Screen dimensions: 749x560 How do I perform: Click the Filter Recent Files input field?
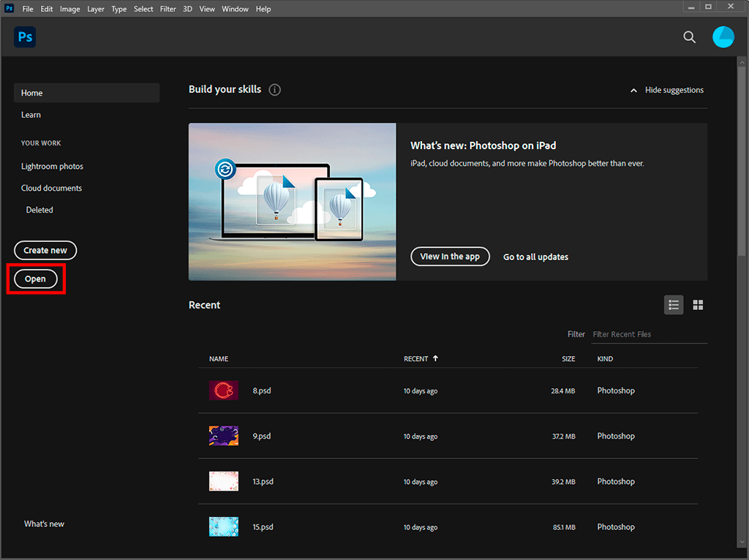click(x=648, y=334)
